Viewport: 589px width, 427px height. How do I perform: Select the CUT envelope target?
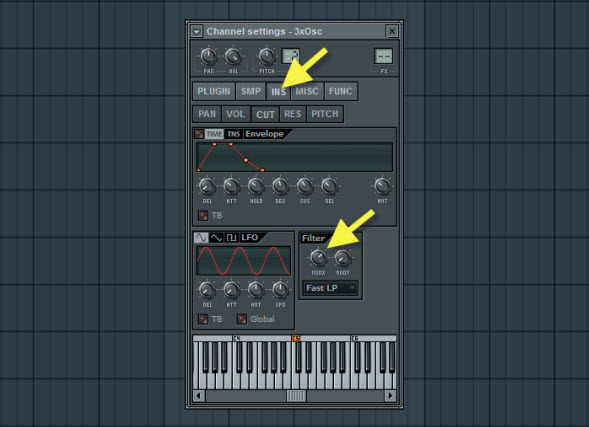[265, 114]
